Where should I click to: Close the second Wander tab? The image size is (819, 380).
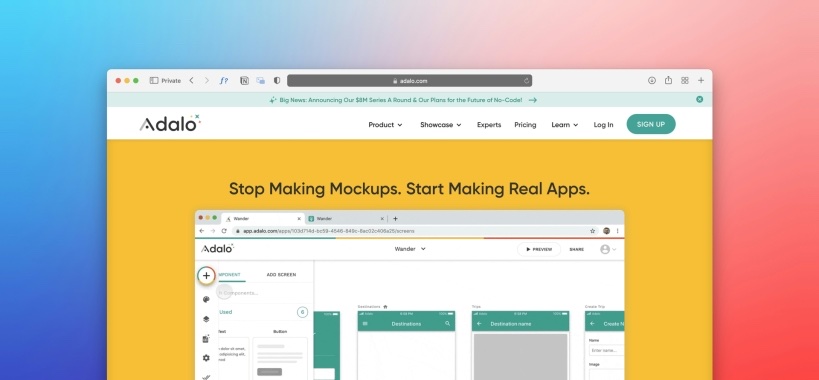point(382,219)
